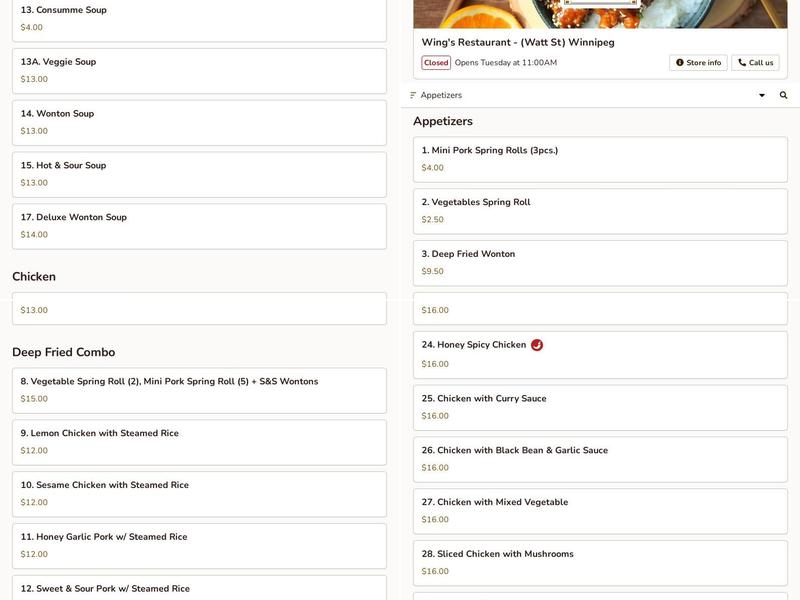Click the Chicken section heading
Screen dimensions: 800x600
point(34,277)
